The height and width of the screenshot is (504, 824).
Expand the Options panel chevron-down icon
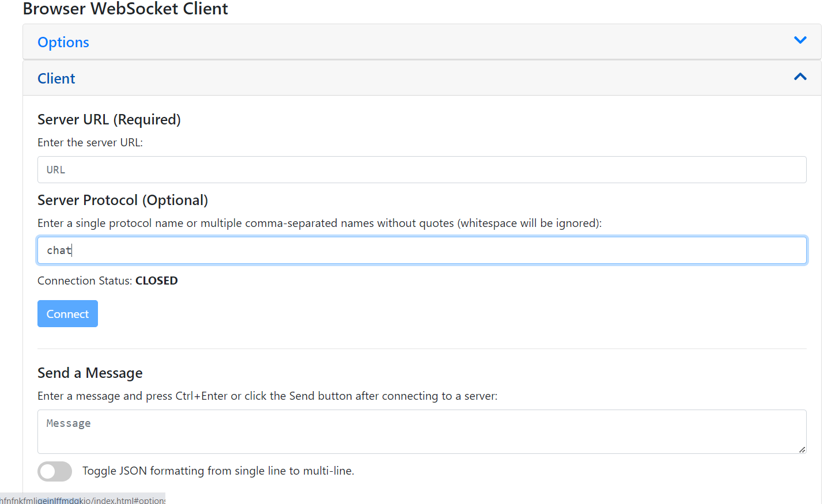click(x=800, y=40)
